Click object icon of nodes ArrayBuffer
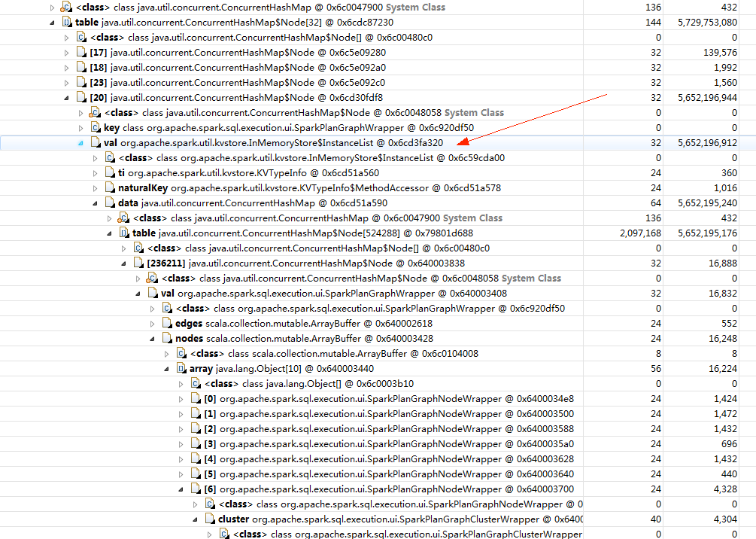Screen dimensions: 756x539 (167, 338)
